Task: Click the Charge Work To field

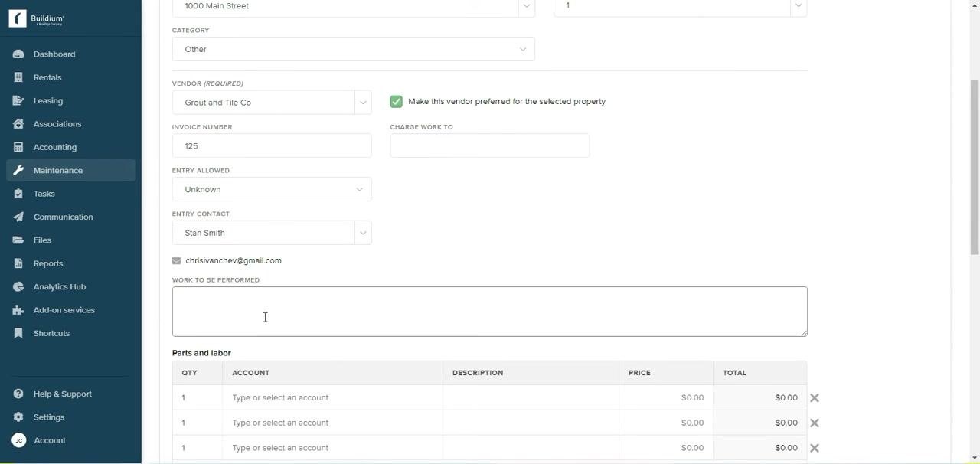Action: (490, 145)
